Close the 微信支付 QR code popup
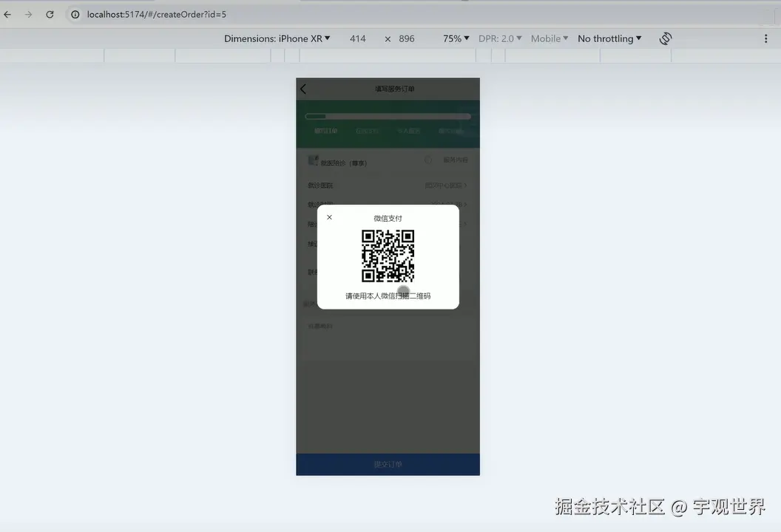This screenshot has height=532, width=781. [x=329, y=217]
